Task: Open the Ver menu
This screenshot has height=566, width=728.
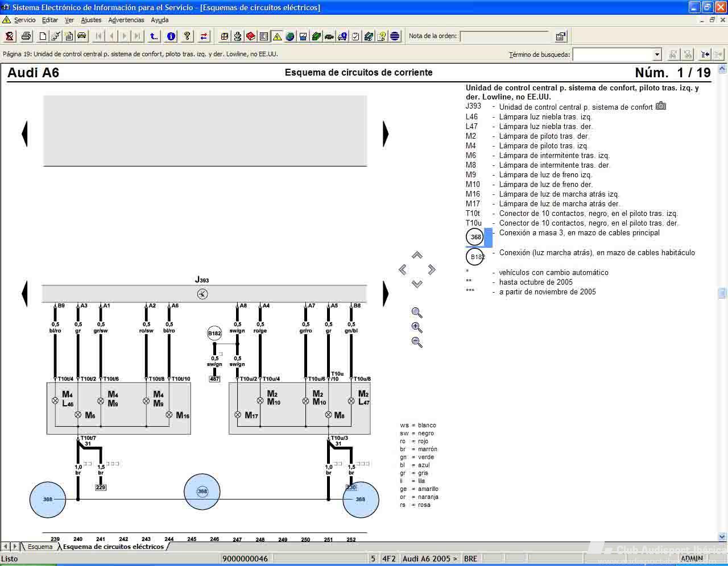Action: pyautogui.click(x=69, y=20)
